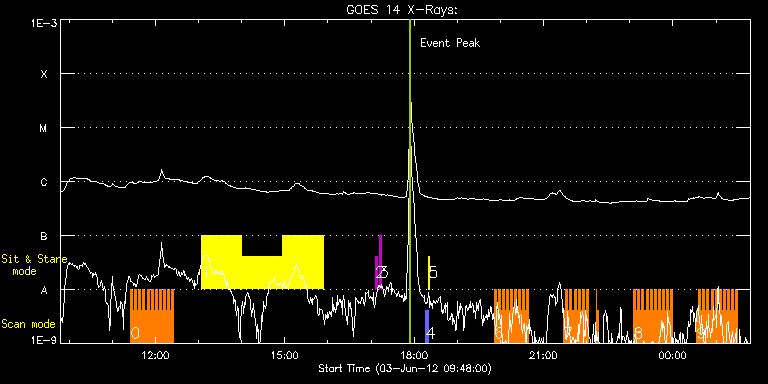Screen dimensions: 768x384
Task: Click the M flare class axis label
Action: tap(44, 128)
